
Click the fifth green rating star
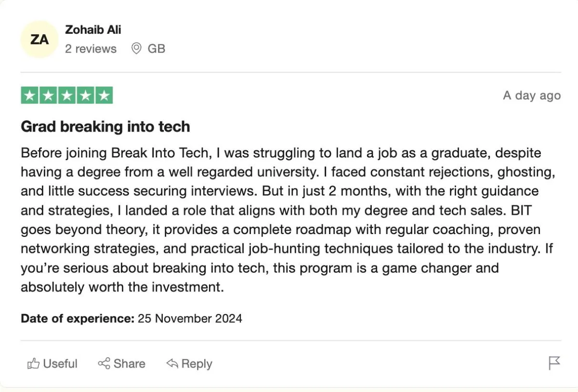(104, 95)
